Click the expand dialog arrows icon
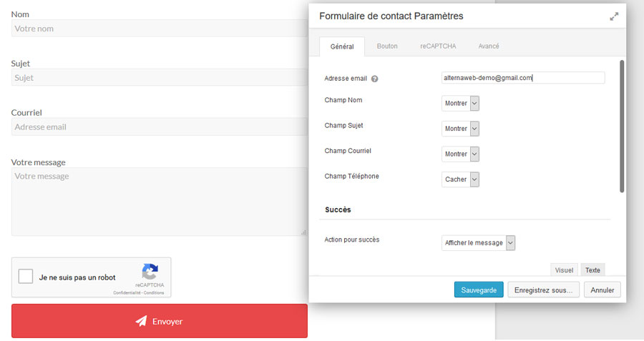Viewport: 644px width, 341px height. 614,16
